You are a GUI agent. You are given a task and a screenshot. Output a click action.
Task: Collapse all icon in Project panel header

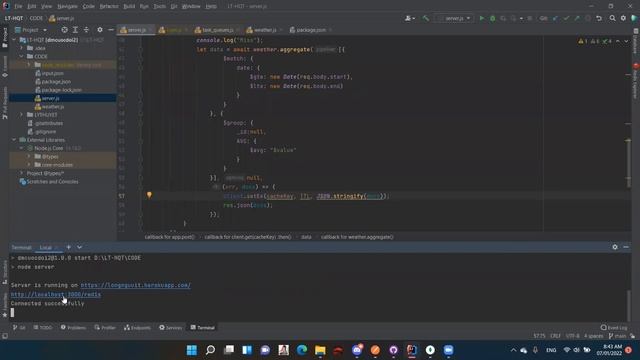pos(86,30)
